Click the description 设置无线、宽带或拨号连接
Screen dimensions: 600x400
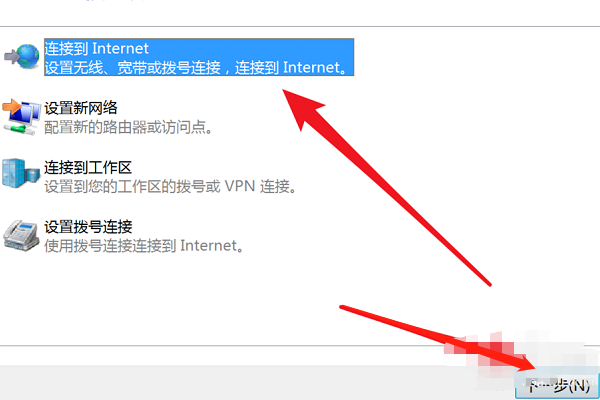pos(133,67)
